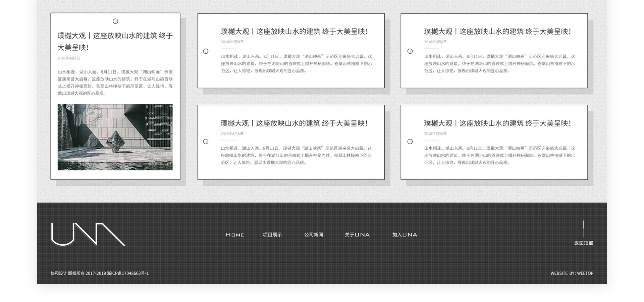Screen dimensions: 644x302
Task: Follow the WEBSITE BY: WEETOP credit link
Action: click(x=572, y=273)
